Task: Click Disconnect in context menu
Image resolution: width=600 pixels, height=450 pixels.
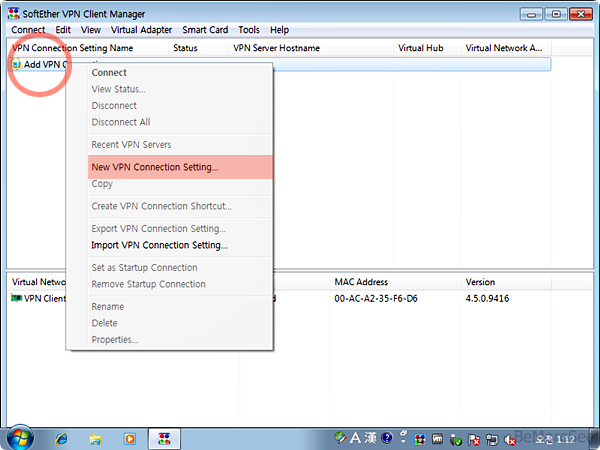Action: pyautogui.click(x=180, y=106)
